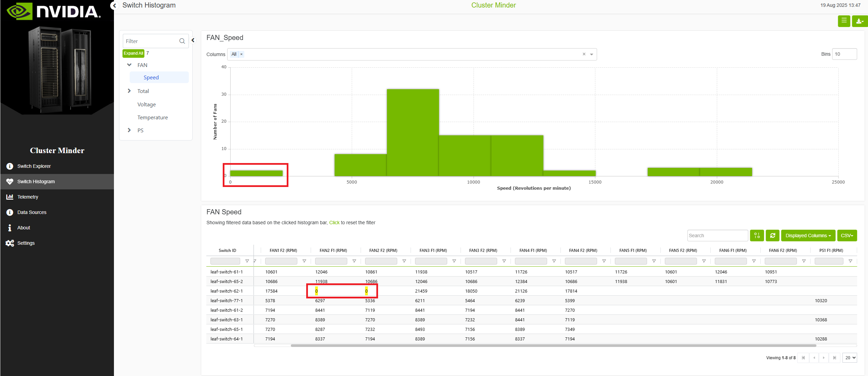868x376 pixels.
Task: Open the CSV export dropdown
Action: [x=847, y=236]
